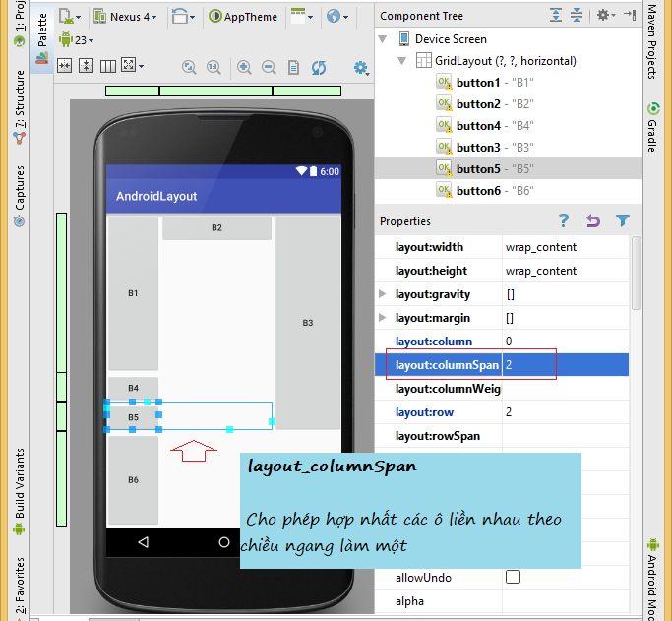The height and width of the screenshot is (621, 672).
Task: Zoom to fit screen icon
Action: coord(189,67)
